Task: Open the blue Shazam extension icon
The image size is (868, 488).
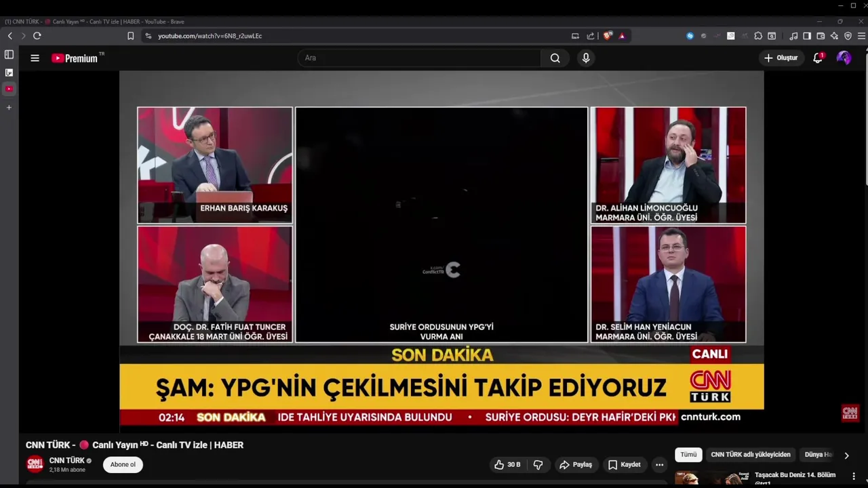Action: pyautogui.click(x=690, y=36)
